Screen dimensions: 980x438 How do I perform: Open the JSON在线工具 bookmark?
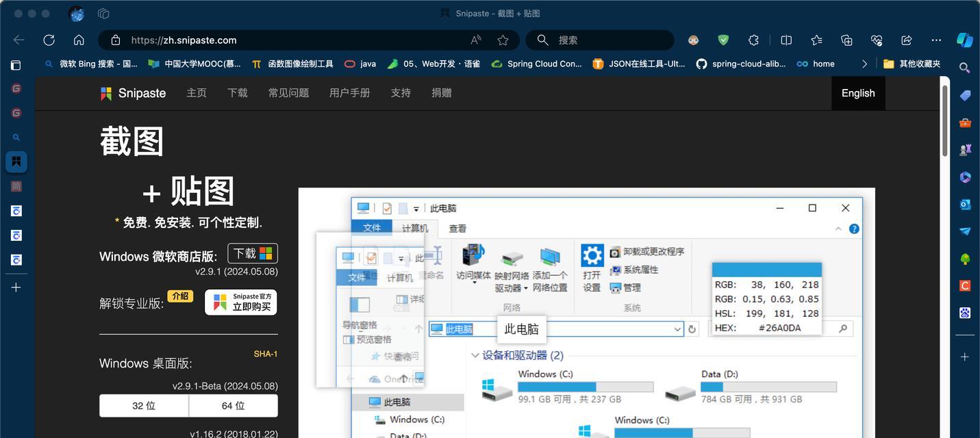pyautogui.click(x=639, y=64)
